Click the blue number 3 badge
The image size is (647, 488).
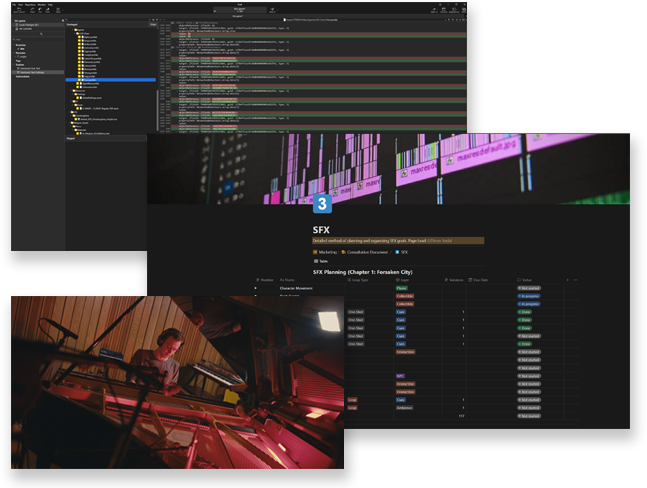[x=323, y=204]
